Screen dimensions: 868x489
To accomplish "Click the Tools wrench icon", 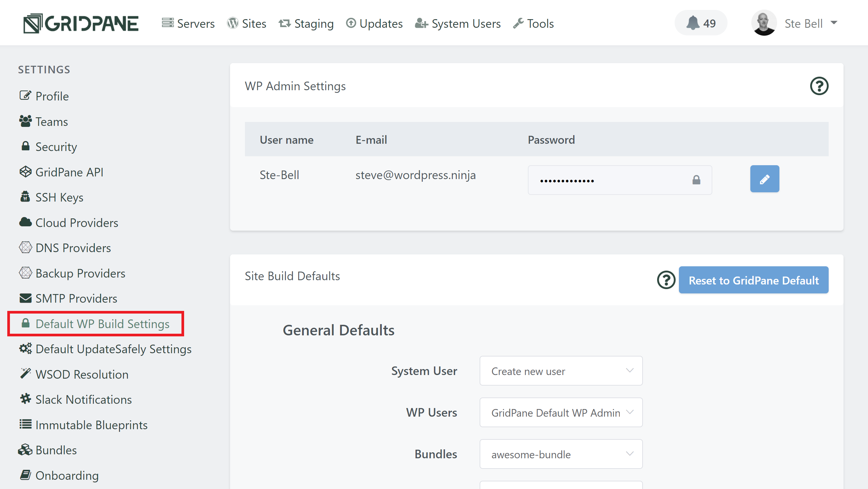I will (x=518, y=23).
